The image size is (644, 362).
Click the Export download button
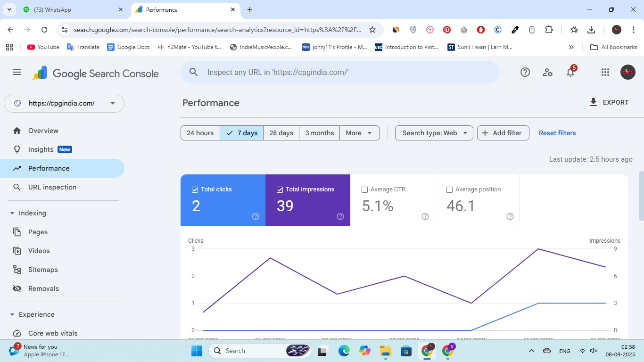(x=609, y=102)
